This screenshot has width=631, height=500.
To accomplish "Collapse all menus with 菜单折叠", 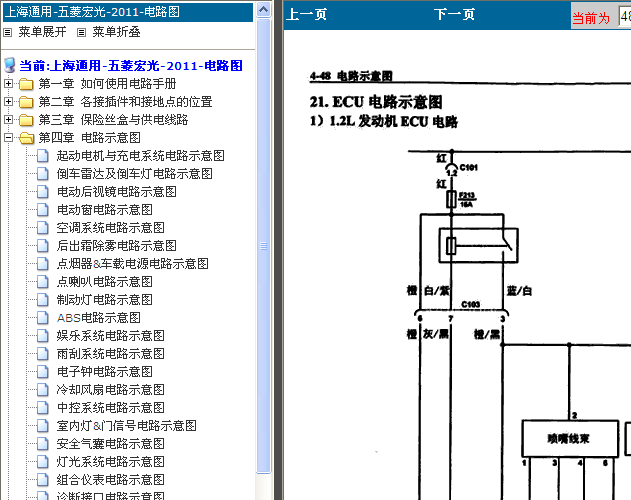I will click(116, 32).
